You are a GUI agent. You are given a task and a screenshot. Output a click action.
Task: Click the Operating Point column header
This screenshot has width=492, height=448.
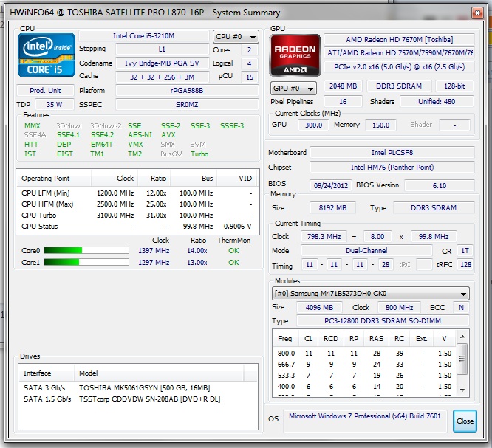[54, 179]
